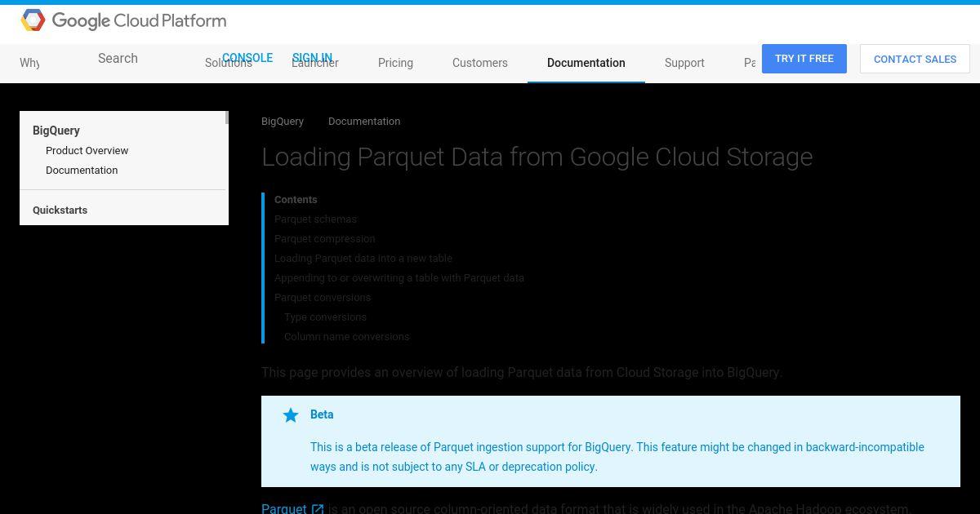Viewport: 980px width, 514px height.
Task: Click the Google Cloud Platform logo
Action: click(123, 20)
